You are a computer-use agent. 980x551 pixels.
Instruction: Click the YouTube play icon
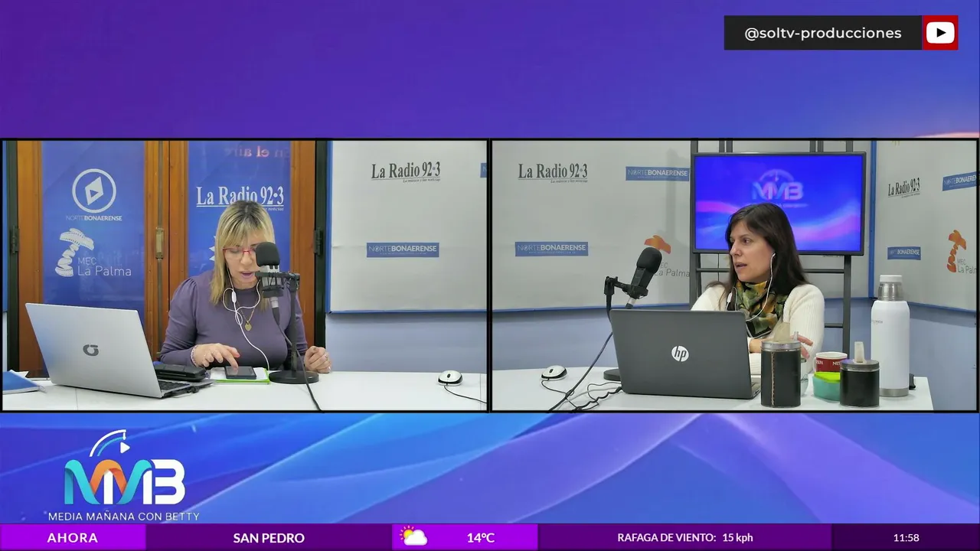click(x=939, y=33)
